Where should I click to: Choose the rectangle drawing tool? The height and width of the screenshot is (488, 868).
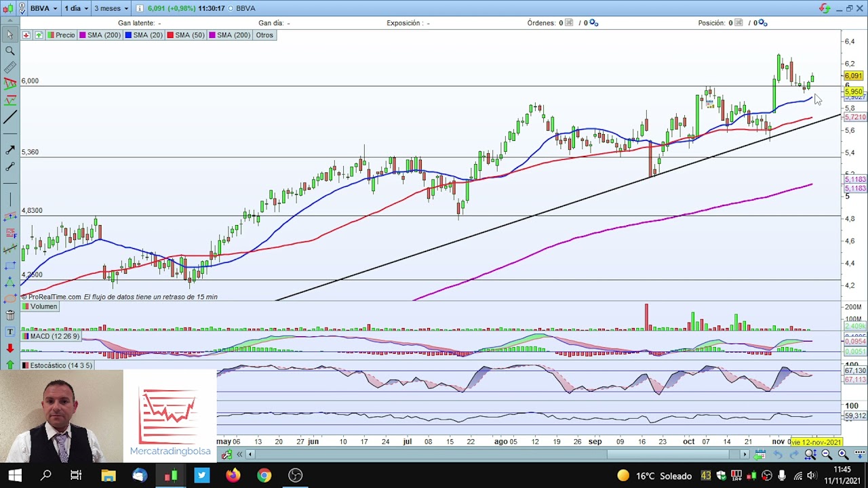click(10, 265)
